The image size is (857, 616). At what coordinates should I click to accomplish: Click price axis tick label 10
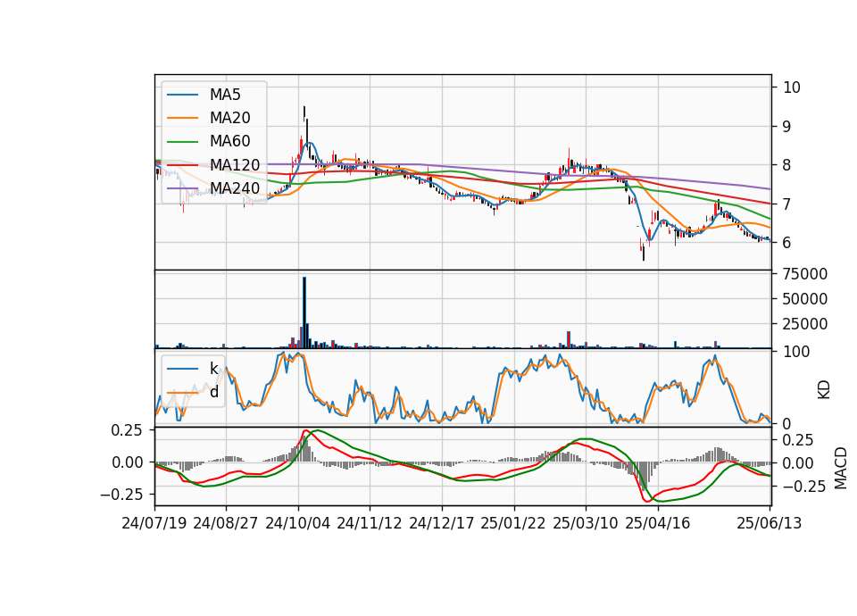792,87
